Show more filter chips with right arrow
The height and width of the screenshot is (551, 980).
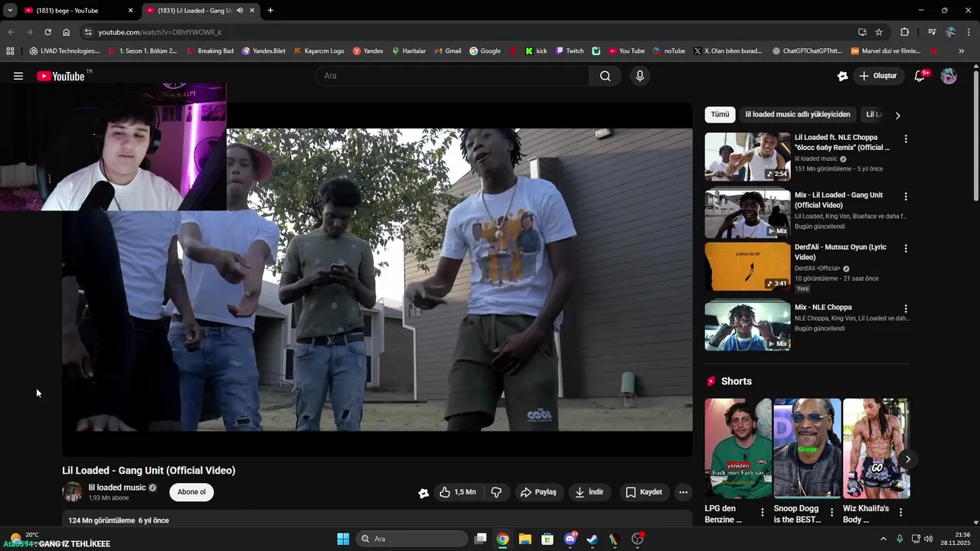(897, 115)
